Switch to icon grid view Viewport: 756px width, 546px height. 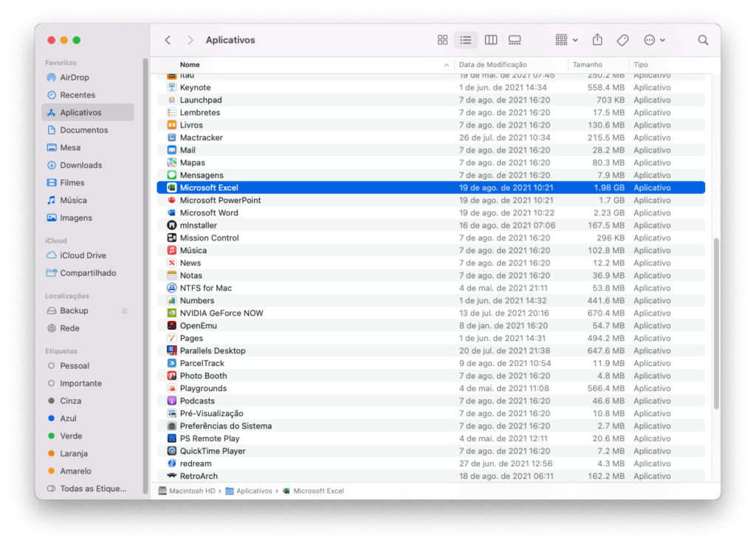[x=442, y=40]
